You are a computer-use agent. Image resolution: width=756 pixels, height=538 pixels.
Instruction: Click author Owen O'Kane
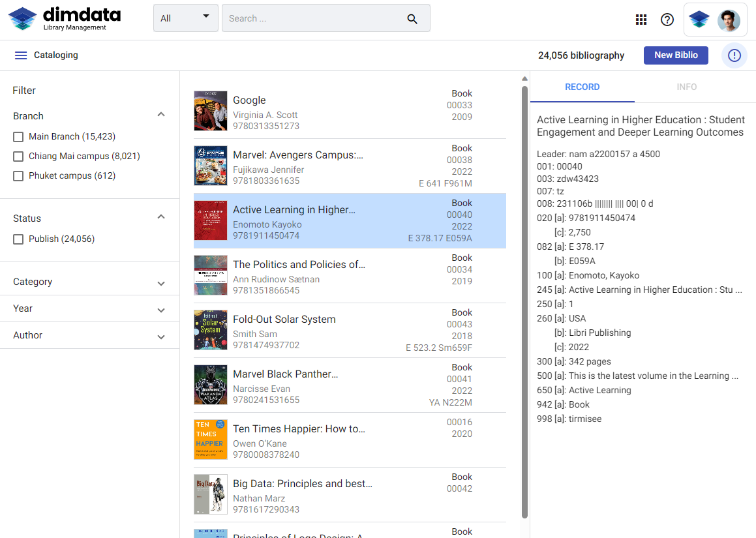(x=260, y=443)
